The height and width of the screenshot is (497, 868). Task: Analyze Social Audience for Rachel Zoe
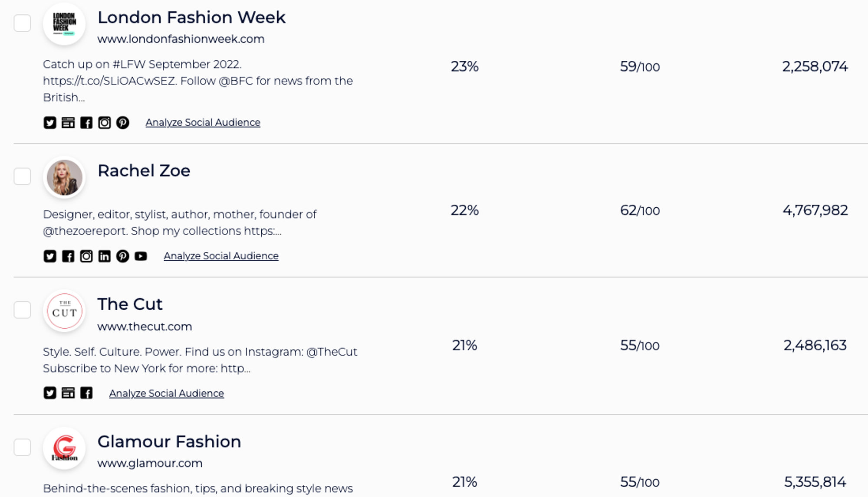tap(221, 256)
